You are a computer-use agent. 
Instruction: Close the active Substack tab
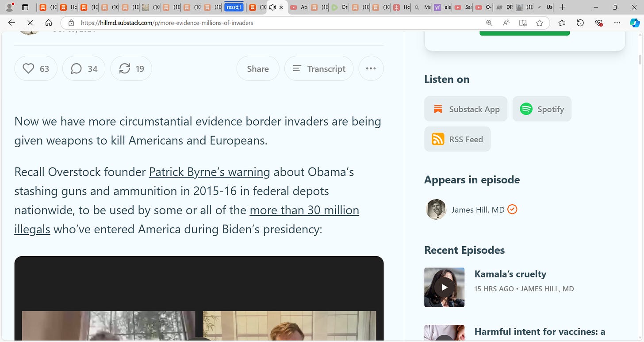pos(281,7)
